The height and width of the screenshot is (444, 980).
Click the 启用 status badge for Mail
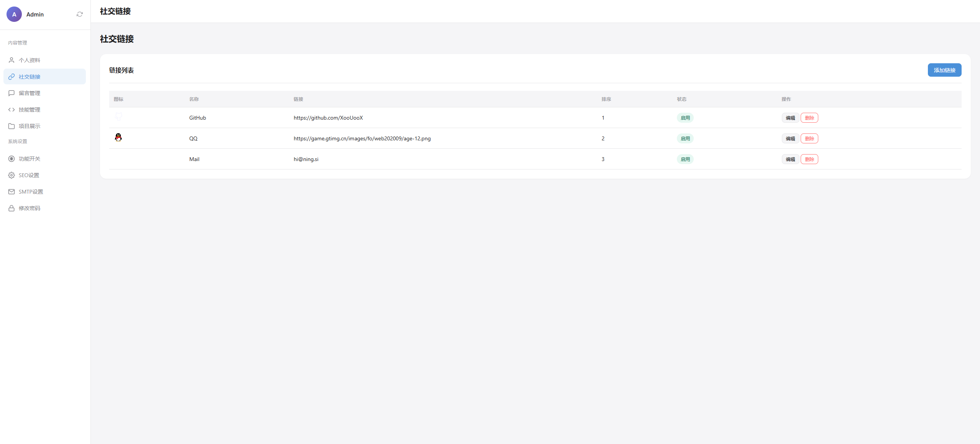[x=685, y=159]
